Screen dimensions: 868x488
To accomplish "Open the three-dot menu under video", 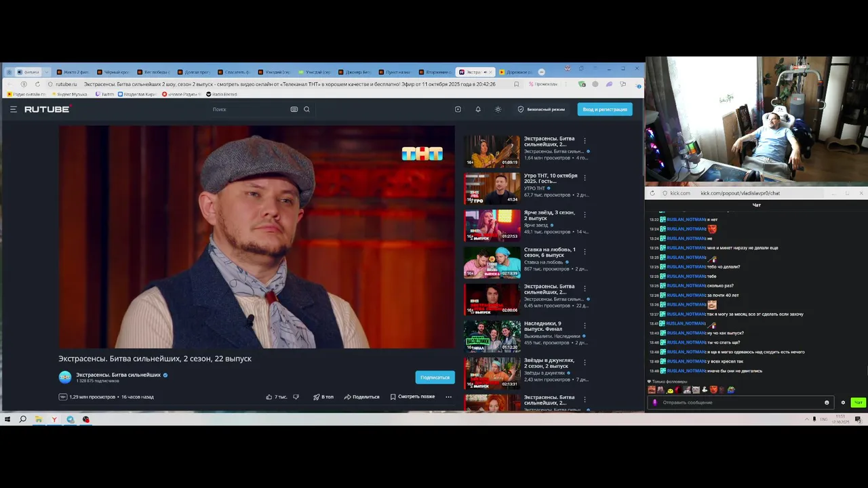I will pos(448,396).
